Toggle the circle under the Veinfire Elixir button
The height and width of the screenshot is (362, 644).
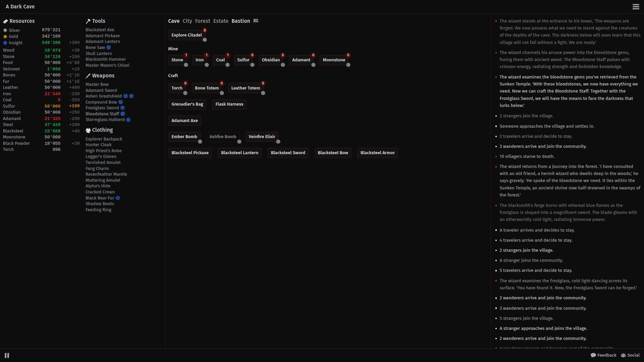(x=278, y=142)
